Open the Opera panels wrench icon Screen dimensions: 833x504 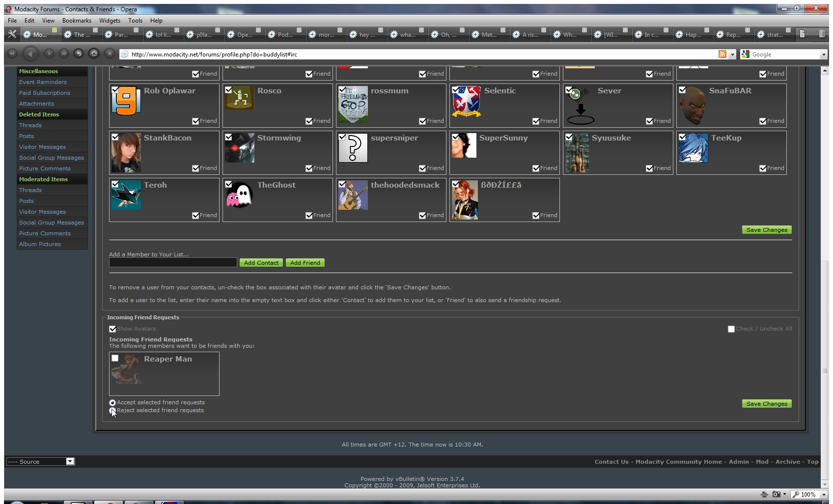(12, 34)
